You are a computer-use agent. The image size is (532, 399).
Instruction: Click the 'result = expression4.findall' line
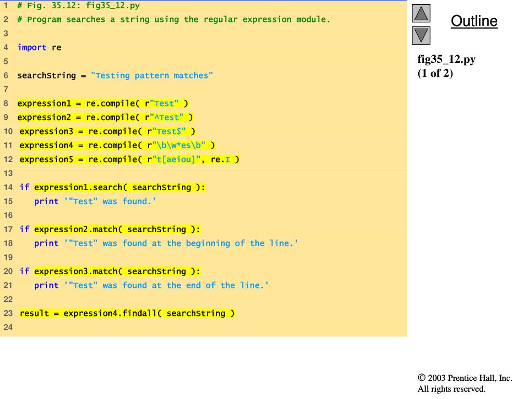127,313
